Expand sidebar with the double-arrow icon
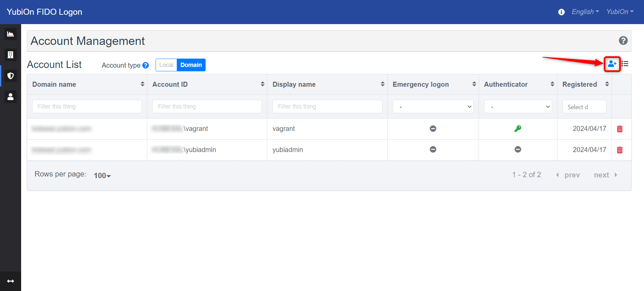Image resolution: width=644 pixels, height=291 pixels. (x=10, y=281)
